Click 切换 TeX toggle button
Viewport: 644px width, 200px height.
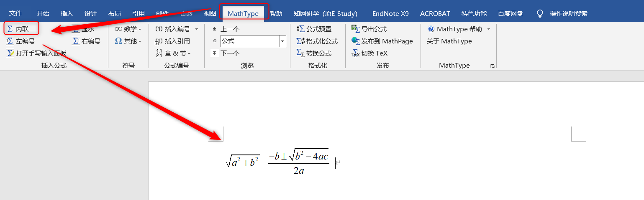tap(369, 53)
